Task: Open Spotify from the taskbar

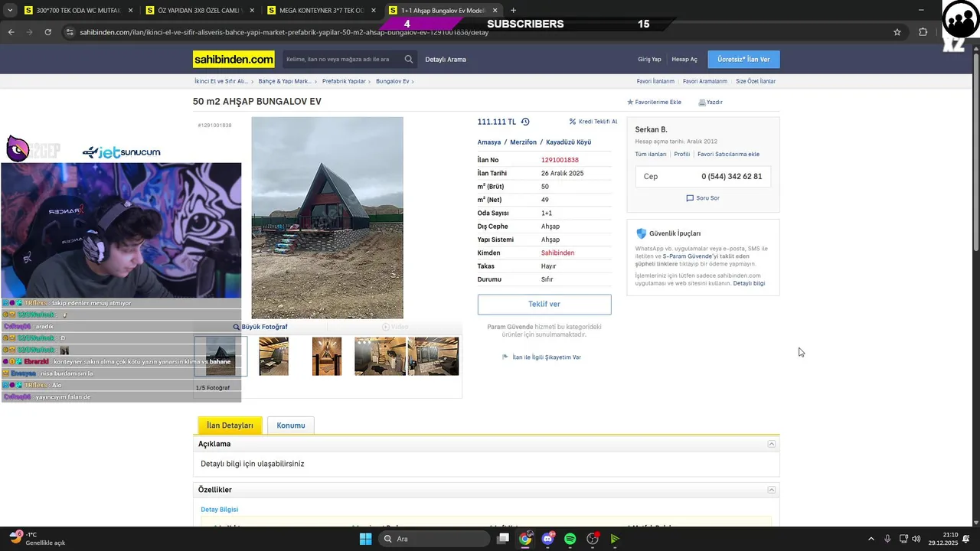Action: 570,539
